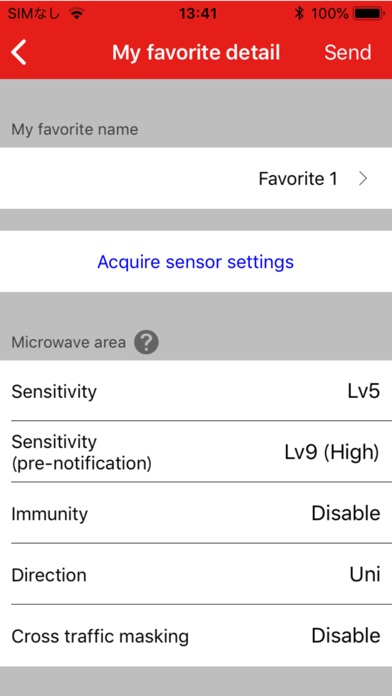Image resolution: width=392 pixels, height=696 pixels.
Task: Tap the Sensitivity (pre-notification) label
Action: pos(82,452)
